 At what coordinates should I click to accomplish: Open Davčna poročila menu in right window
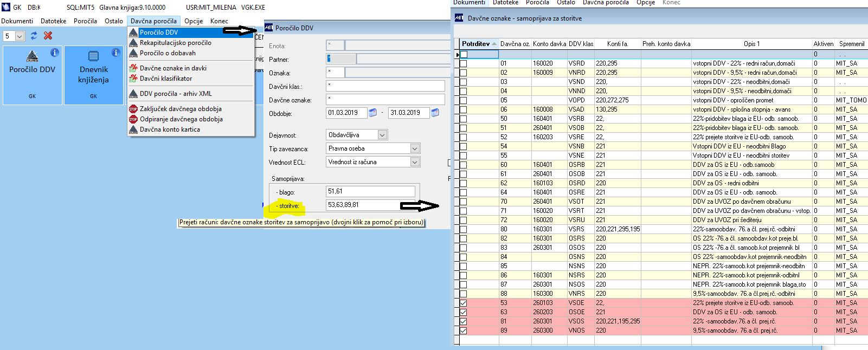tap(606, 3)
